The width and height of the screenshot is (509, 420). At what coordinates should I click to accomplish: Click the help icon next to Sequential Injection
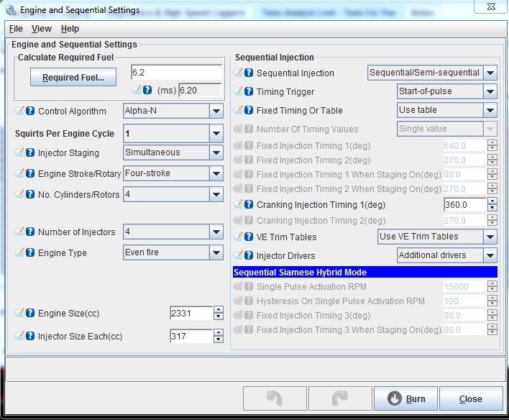pyautogui.click(x=249, y=73)
